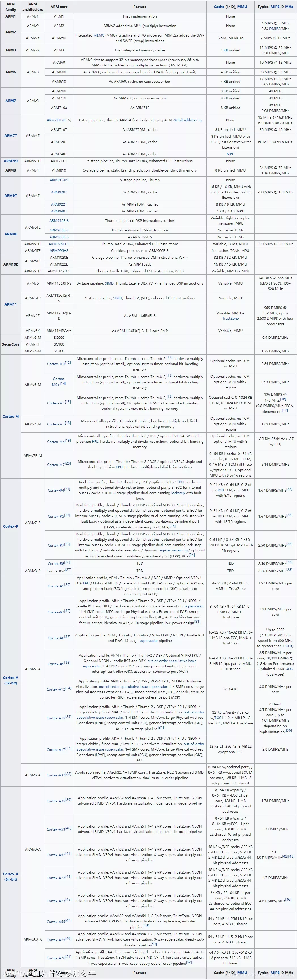
Task: Open the ARM946E-S link
Action: [59, 221]
